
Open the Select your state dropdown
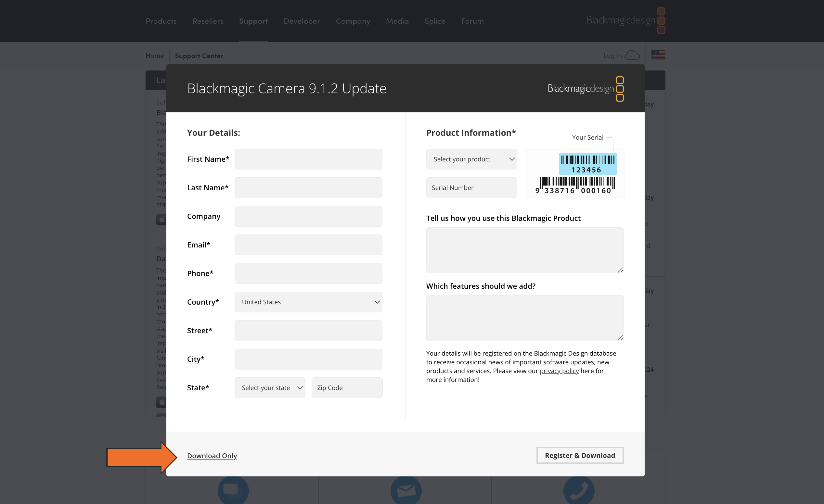(x=270, y=388)
